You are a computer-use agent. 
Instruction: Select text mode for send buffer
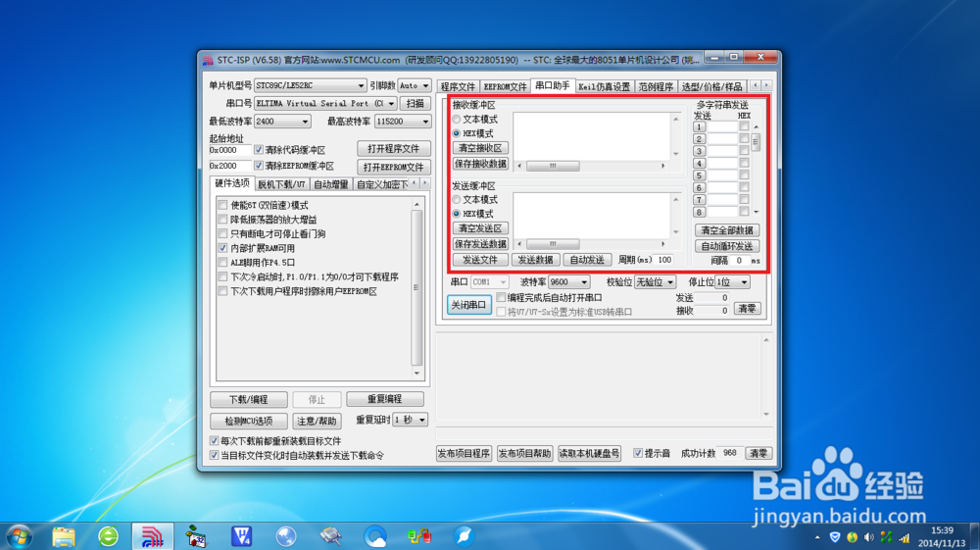(457, 199)
